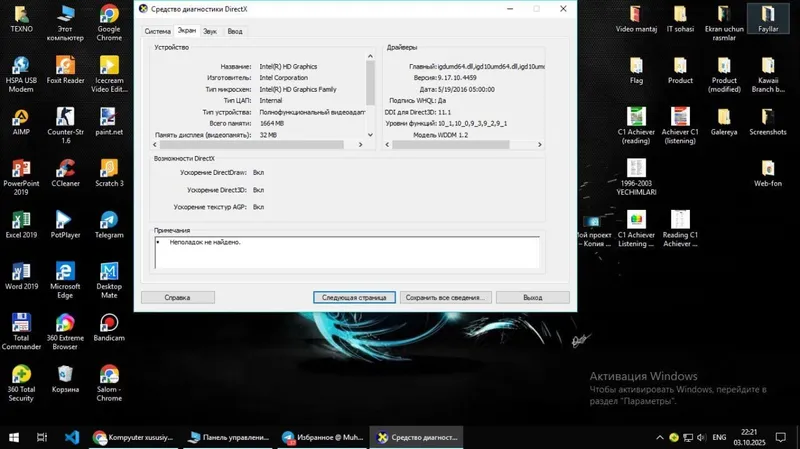Viewport: 800px width, 449px height.
Task: Click device list scroll down arrow
Action: click(370, 135)
